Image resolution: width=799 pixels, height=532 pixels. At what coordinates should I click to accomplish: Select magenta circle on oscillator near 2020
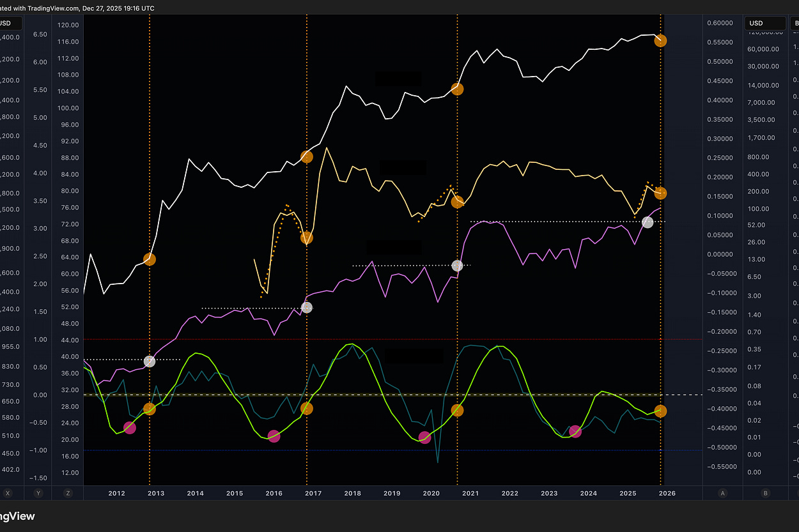pos(424,437)
